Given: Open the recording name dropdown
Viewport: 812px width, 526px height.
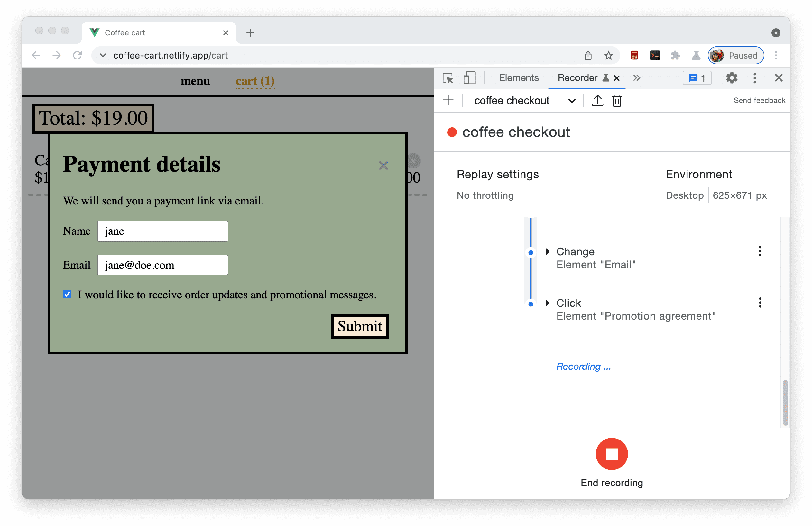Looking at the screenshot, I should 572,101.
